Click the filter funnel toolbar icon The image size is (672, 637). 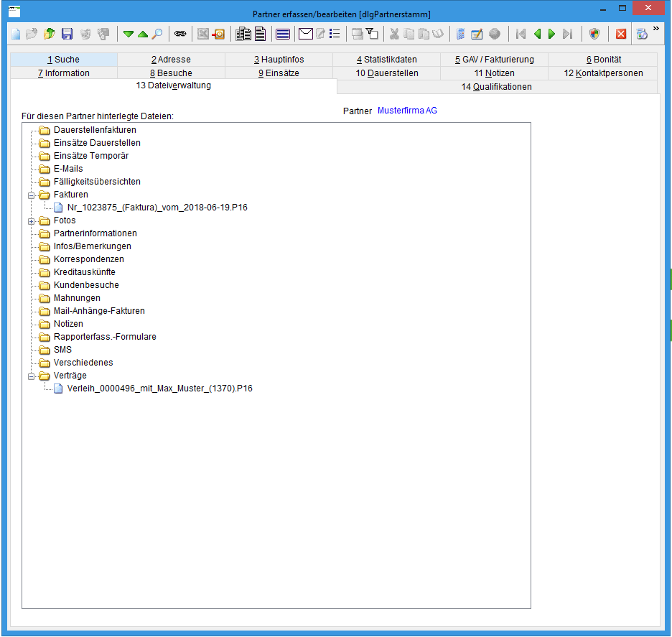click(x=372, y=34)
